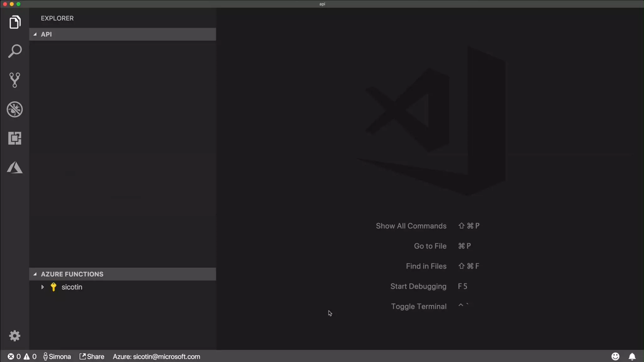Click the smiley feedback icon
The height and width of the screenshot is (362, 644).
point(615,356)
